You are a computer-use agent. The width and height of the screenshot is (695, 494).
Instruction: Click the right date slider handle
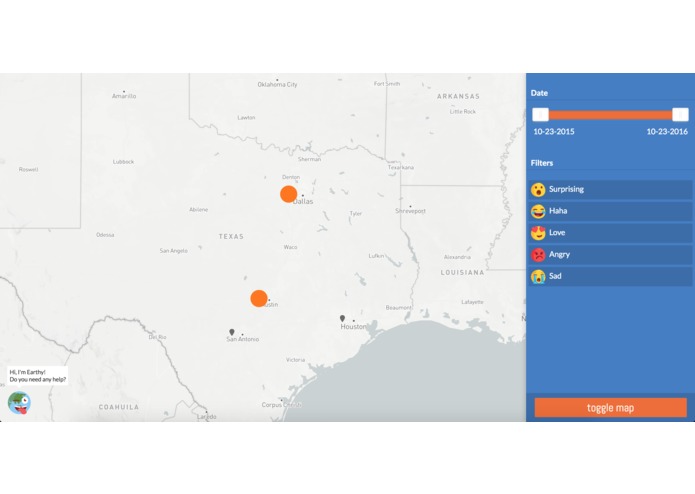tap(680, 115)
